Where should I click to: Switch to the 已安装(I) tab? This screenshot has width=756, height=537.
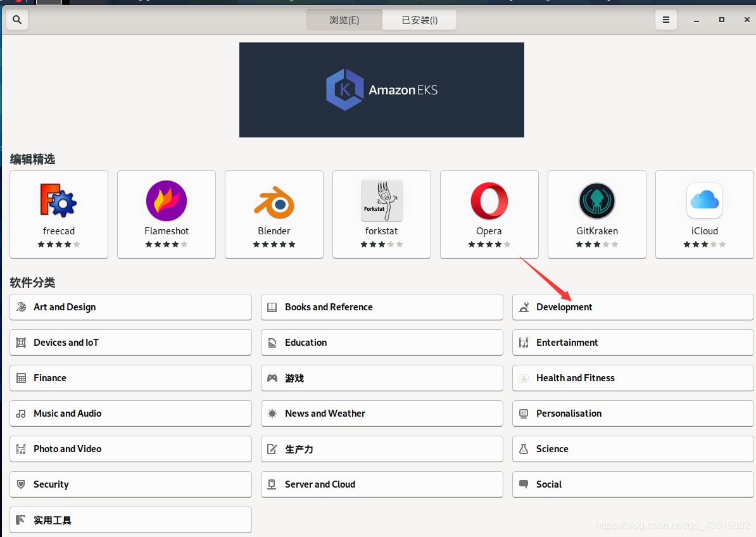pyautogui.click(x=419, y=20)
